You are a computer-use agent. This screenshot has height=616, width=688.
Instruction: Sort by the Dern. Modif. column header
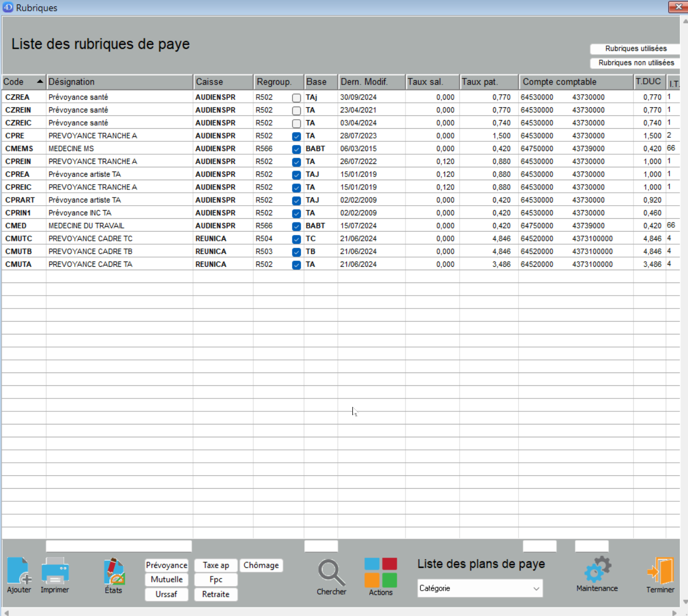[x=371, y=82]
